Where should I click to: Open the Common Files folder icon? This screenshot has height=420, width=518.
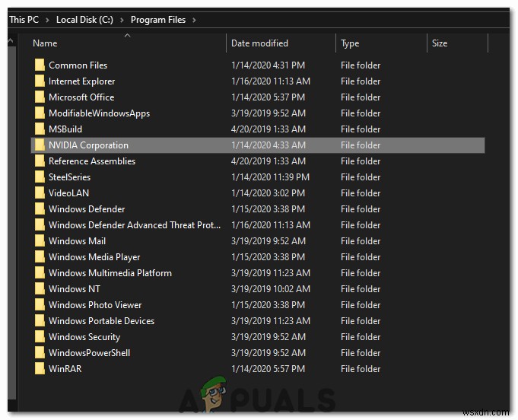pos(40,65)
